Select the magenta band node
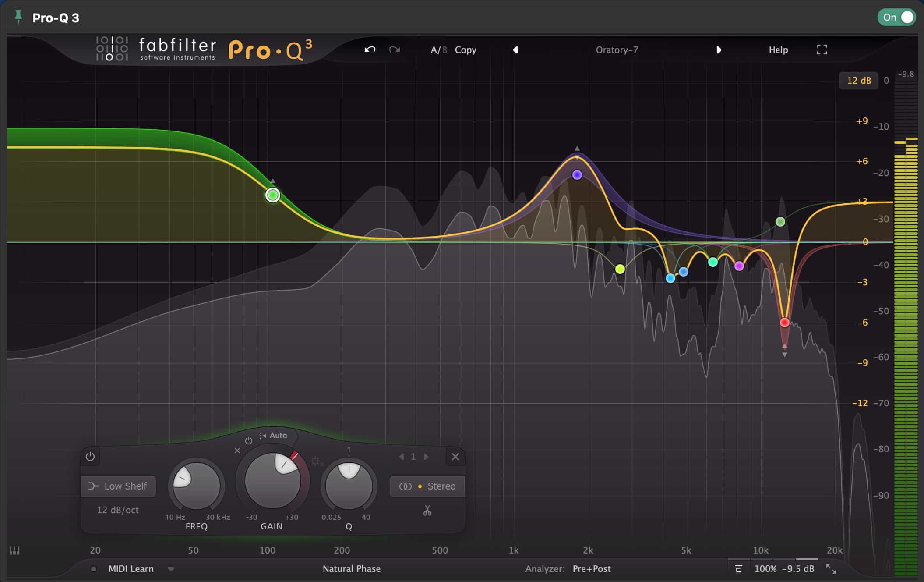Image resolution: width=924 pixels, height=582 pixels. (739, 266)
